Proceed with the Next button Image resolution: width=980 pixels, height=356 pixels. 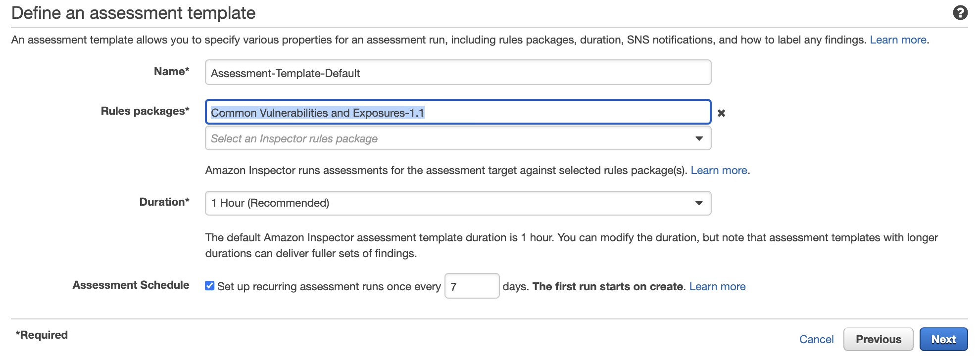click(943, 340)
